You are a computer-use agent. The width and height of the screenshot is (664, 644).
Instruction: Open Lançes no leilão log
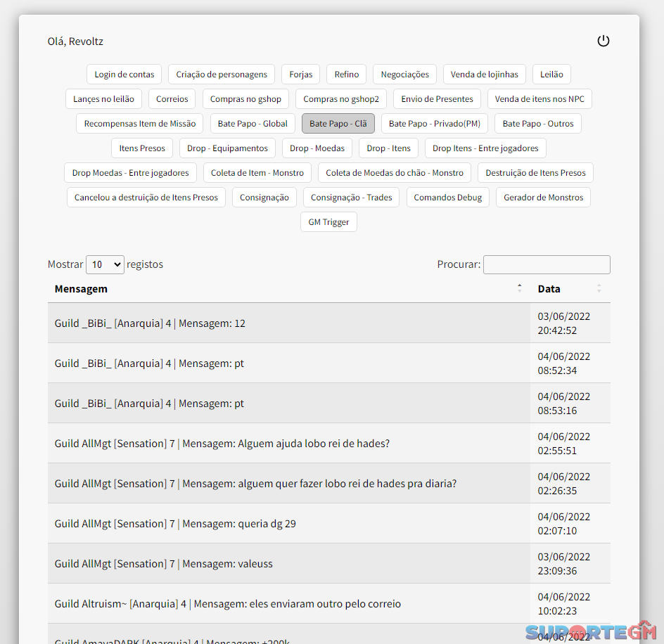click(x=104, y=99)
